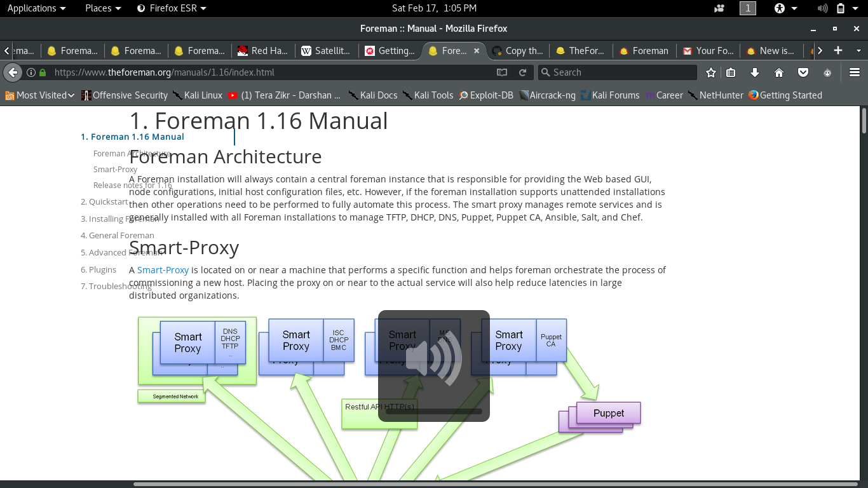Click the Smart-Proxy hyperlink in paragraph
The height and width of the screenshot is (488, 868).
(163, 270)
